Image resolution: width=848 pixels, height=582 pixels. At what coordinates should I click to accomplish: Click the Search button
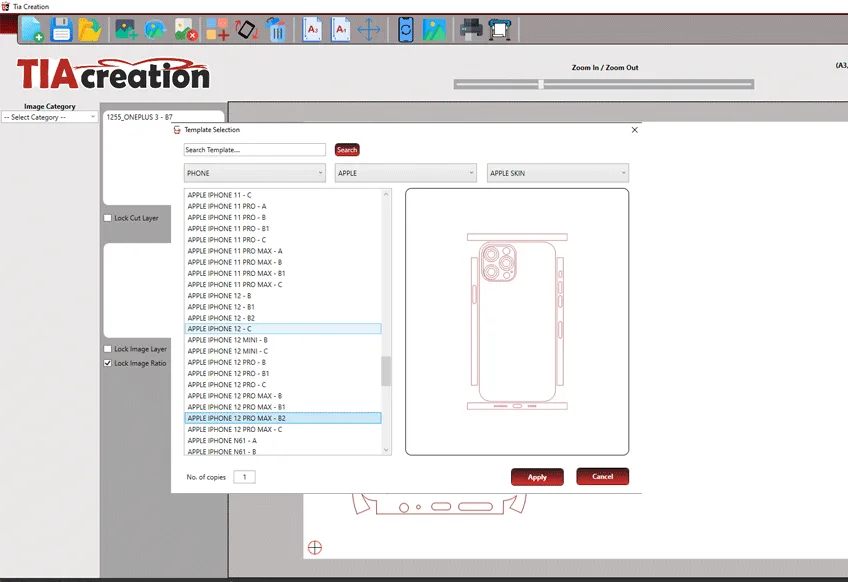pos(347,150)
